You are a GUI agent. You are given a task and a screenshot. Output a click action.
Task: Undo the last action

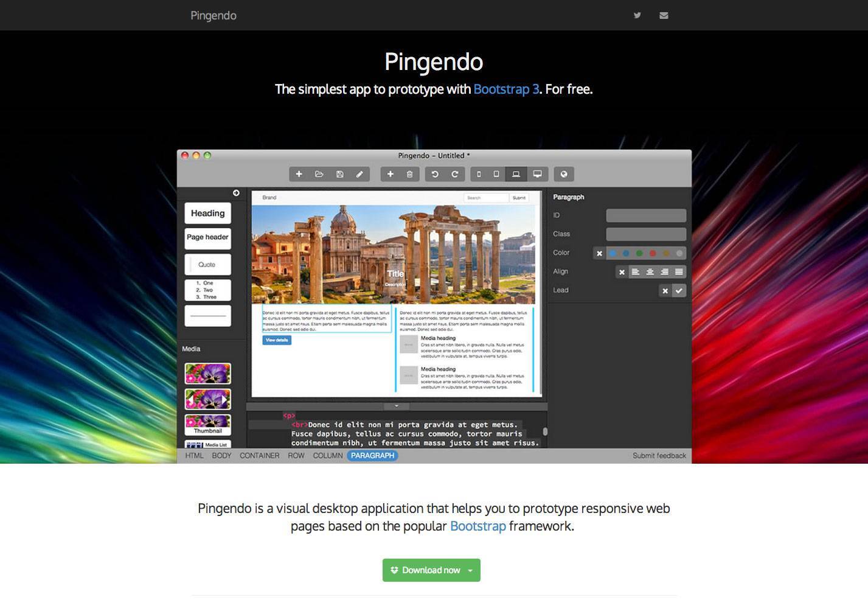pyautogui.click(x=435, y=174)
